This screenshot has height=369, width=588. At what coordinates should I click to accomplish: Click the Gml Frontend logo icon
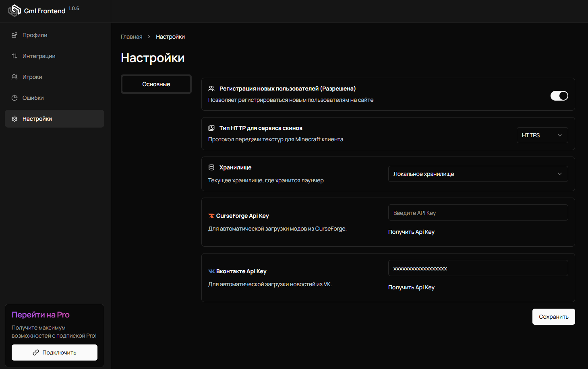14,10
